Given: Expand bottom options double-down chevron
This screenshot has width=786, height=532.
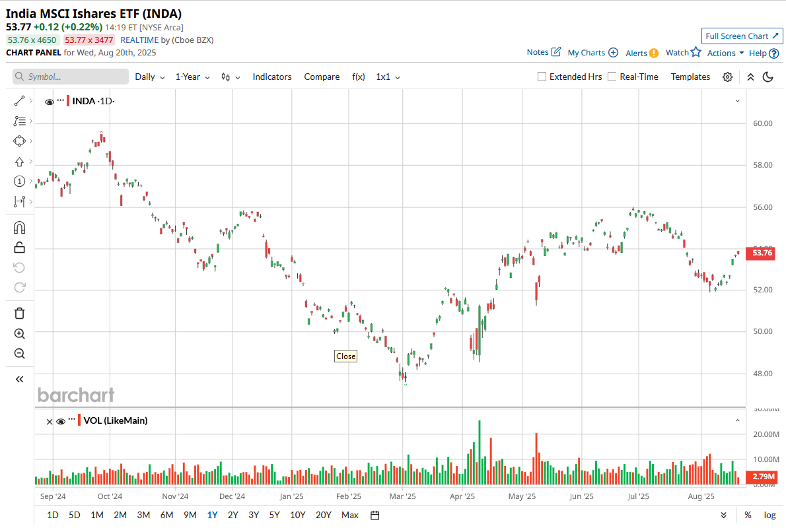Looking at the screenshot, I should [723, 515].
